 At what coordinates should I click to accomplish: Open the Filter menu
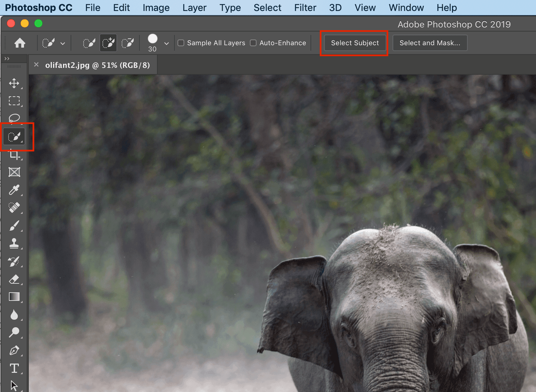click(305, 8)
